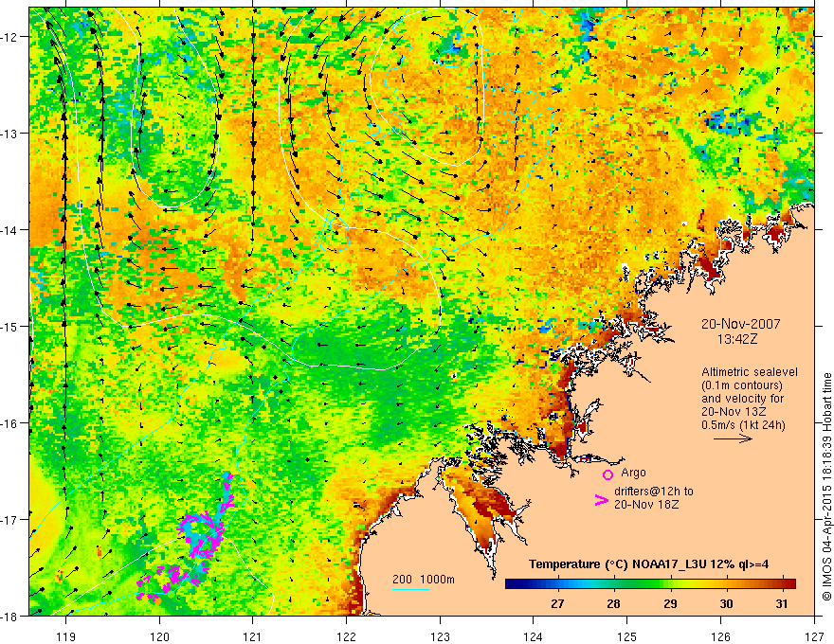Screen dimensions: 834x644
Task: Click the 'Argo' legend label
Action: (x=633, y=473)
